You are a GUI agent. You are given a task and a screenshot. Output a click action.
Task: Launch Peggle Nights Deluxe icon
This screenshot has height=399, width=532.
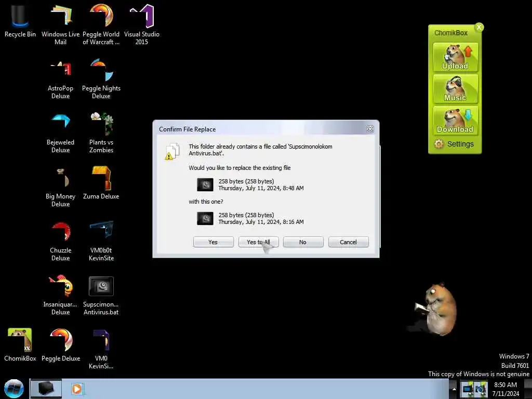pos(101,79)
